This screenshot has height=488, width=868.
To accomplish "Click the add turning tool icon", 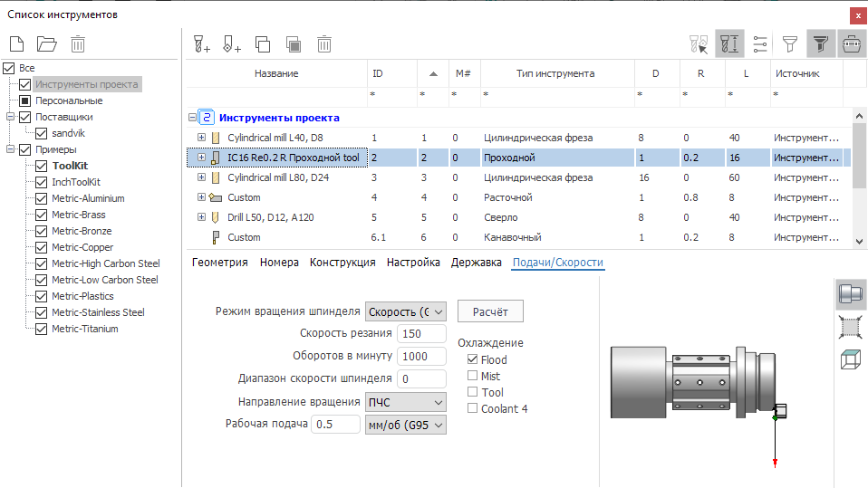I will pyautogui.click(x=232, y=43).
